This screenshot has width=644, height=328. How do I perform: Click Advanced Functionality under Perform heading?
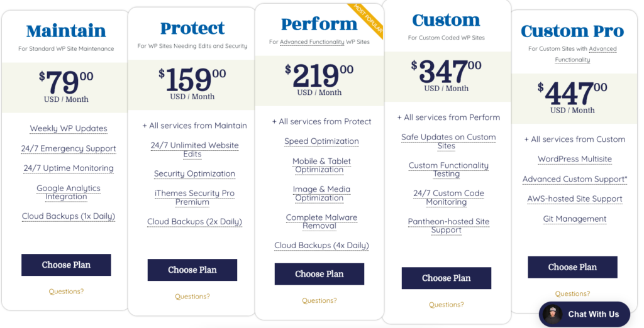click(x=312, y=42)
